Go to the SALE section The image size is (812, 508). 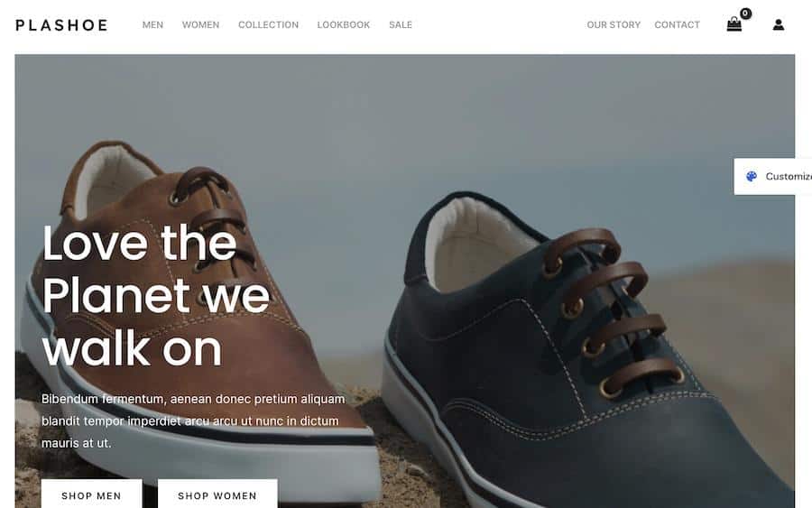401,25
